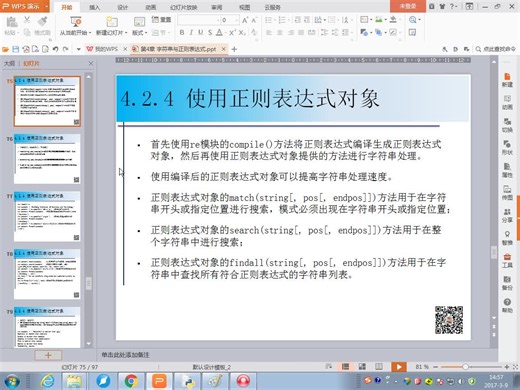520x390 pixels.
Task: Click the slide Layout icon
Action: 139,22
